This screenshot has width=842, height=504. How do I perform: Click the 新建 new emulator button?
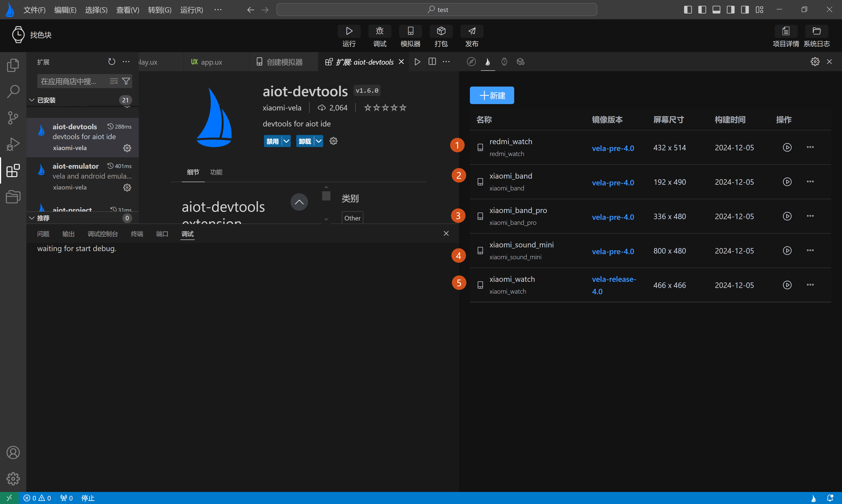[492, 96]
